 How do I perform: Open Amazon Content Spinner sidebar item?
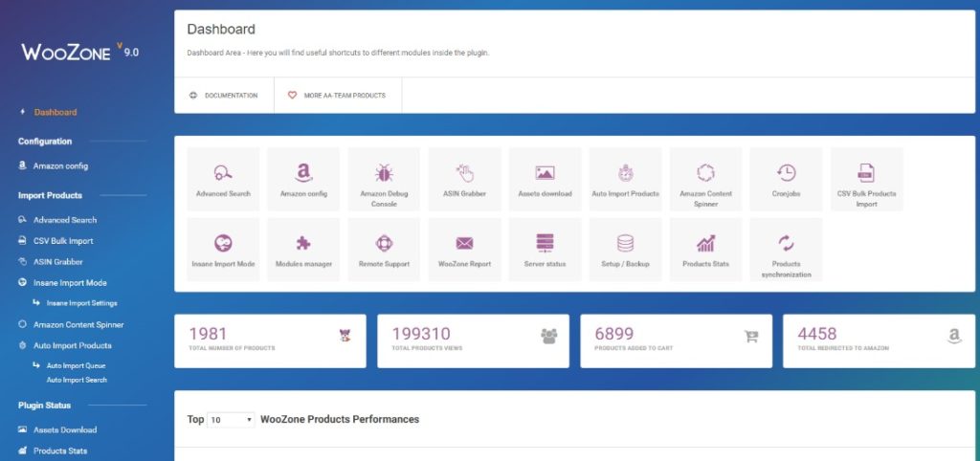point(78,325)
